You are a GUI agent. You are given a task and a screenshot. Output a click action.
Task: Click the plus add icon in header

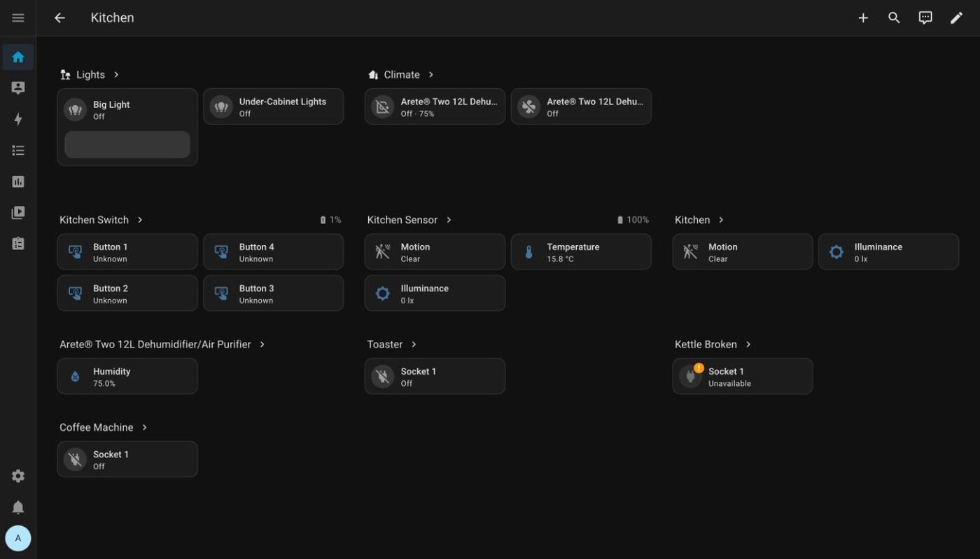pos(863,18)
